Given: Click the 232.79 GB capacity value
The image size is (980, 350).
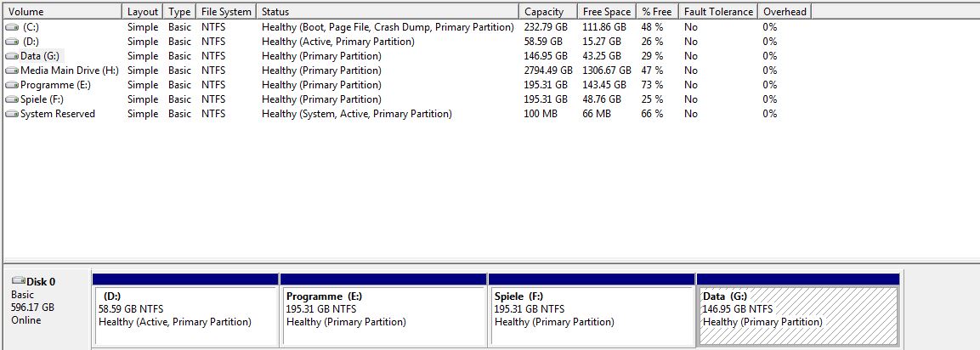Looking at the screenshot, I should (546, 27).
